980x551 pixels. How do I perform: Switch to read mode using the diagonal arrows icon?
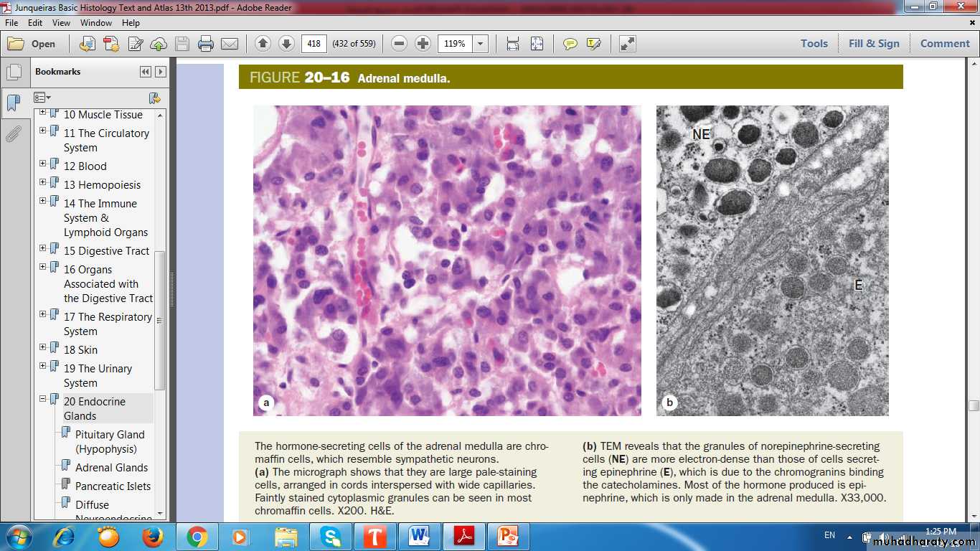coord(628,44)
